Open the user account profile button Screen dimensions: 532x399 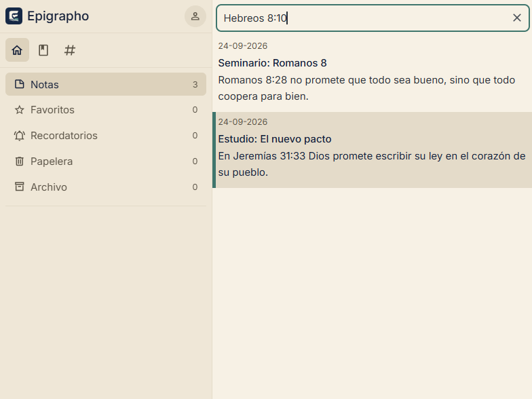coord(195,16)
